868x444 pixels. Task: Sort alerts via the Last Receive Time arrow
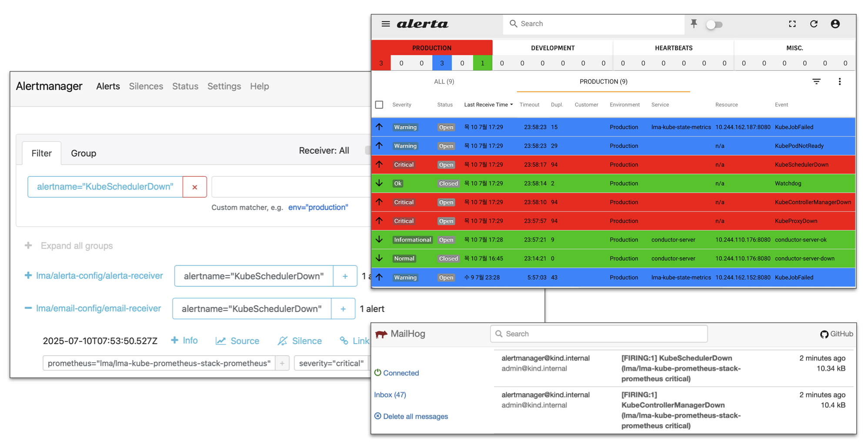pyautogui.click(x=511, y=104)
